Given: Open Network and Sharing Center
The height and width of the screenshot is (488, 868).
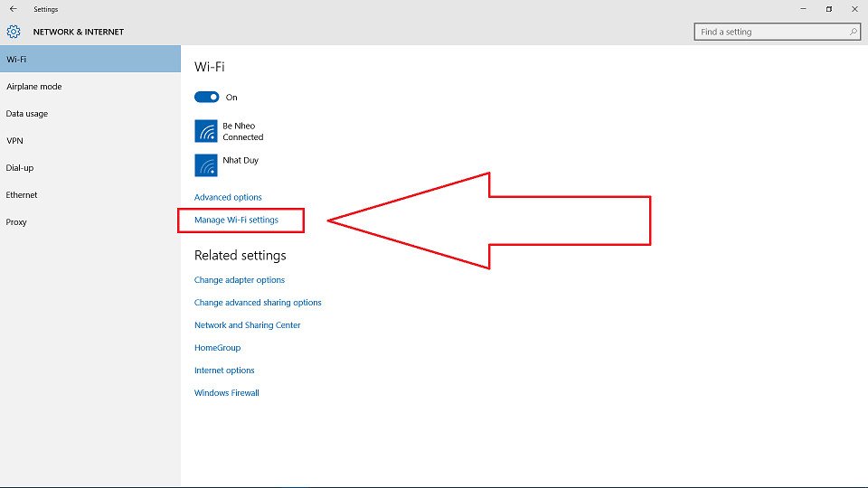Looking at the screenshot, I should pyautogui.click(x=248, y=325).
